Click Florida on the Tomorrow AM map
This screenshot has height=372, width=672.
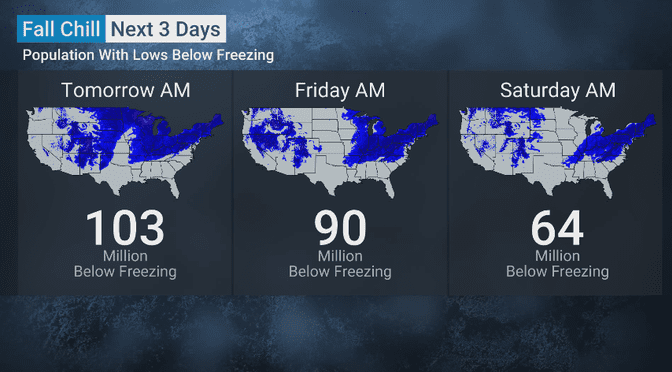(x=174, y=187)
